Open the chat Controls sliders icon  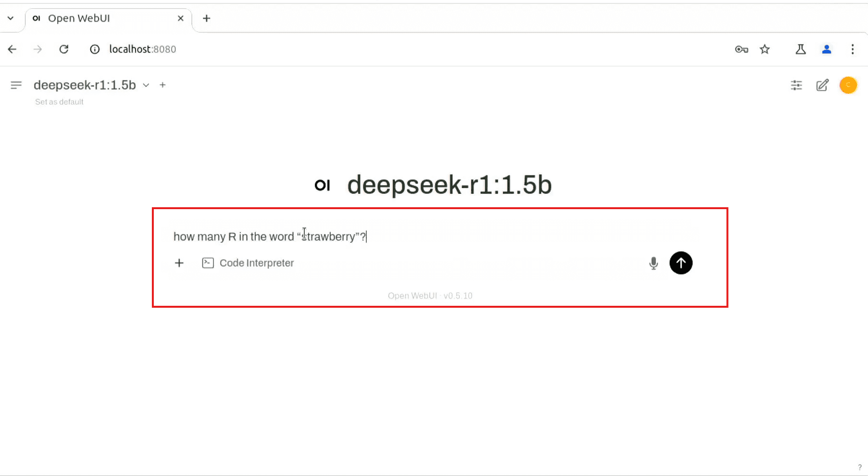coord(796,85)
